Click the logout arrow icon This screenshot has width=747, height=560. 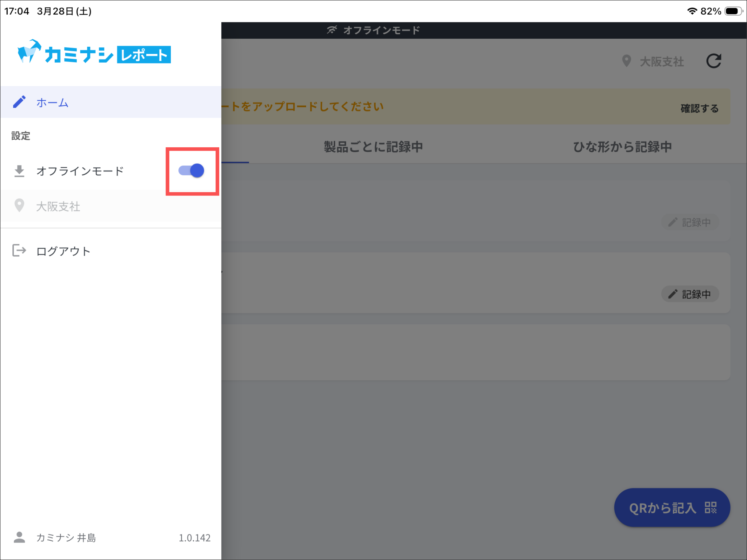(19, 250)
